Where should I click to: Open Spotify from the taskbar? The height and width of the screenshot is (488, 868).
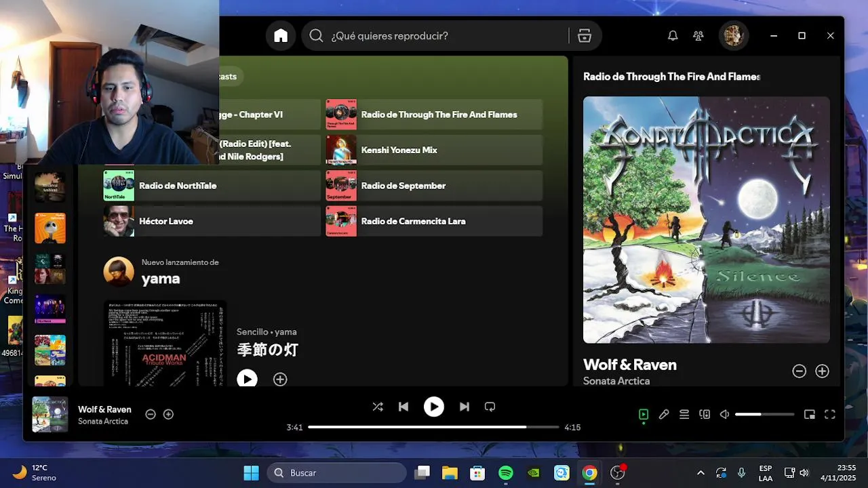click(506, 472)
